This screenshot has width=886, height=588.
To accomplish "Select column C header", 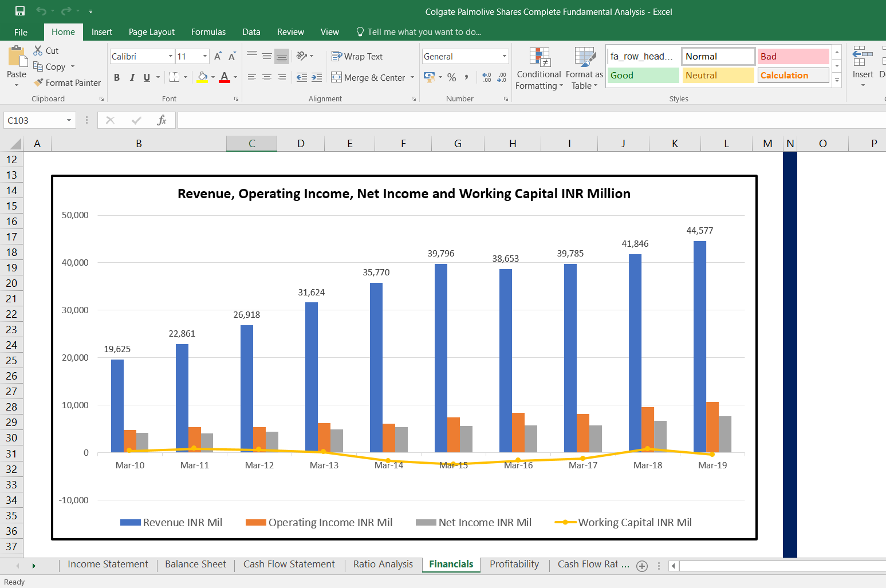I will 251,143.
